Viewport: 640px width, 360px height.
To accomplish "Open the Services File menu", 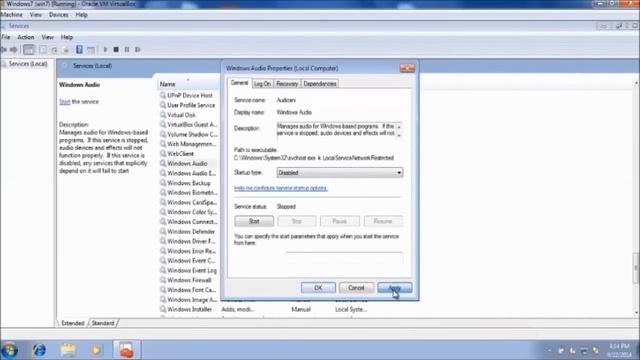I will (x=6, y=37).
